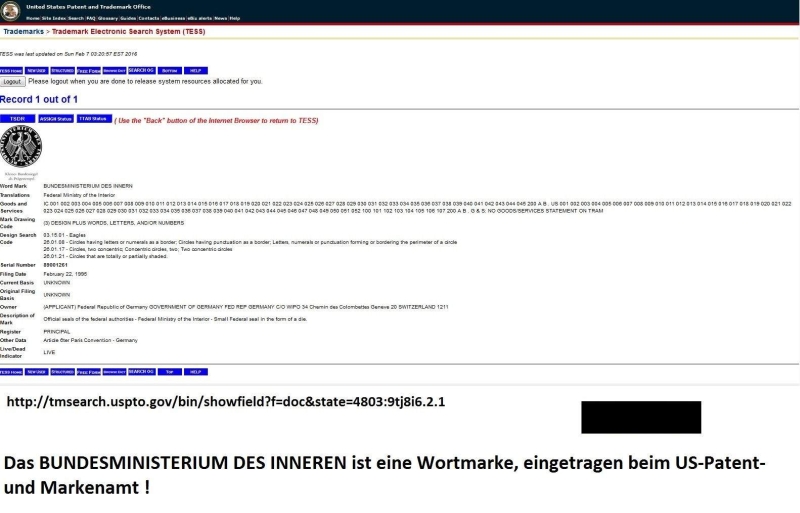Click top TESS Home navigation button
This screenshot has width=800, height=513.
11,71
